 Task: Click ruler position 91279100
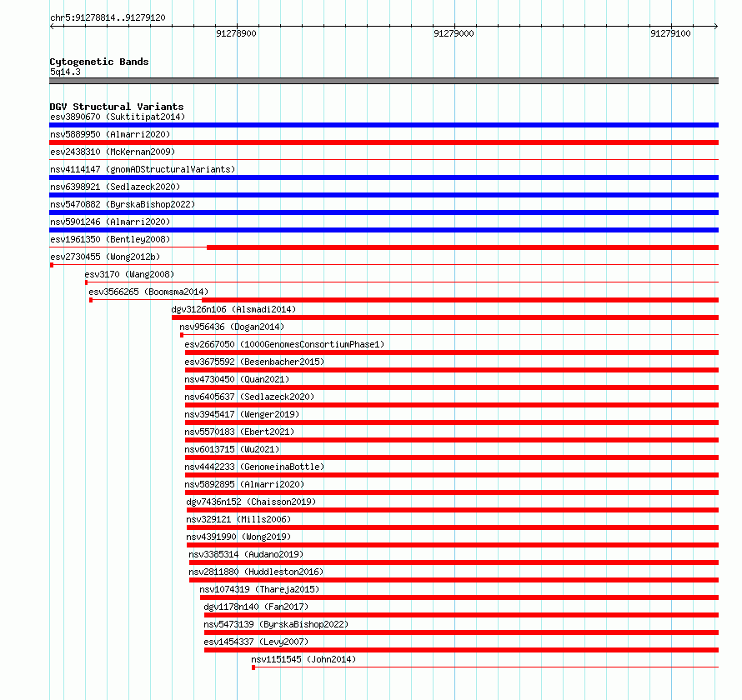pyautogui.click(x=670, y=33)
